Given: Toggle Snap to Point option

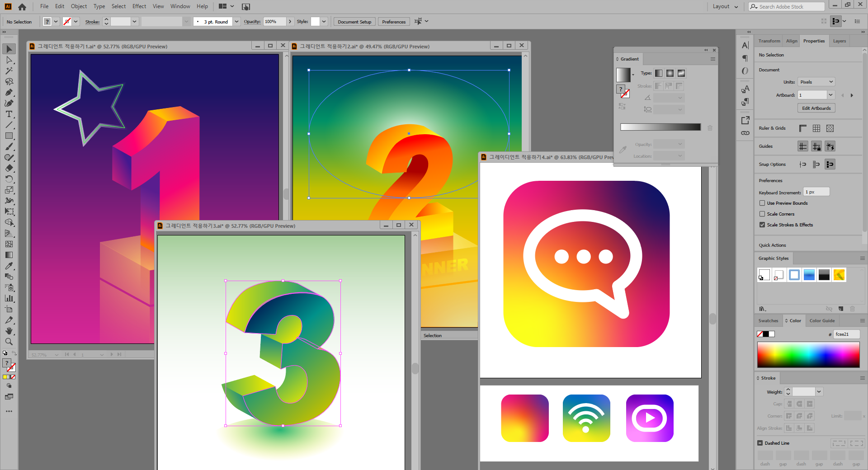Looking at the screenshot, I should click(x=803, y=164).
